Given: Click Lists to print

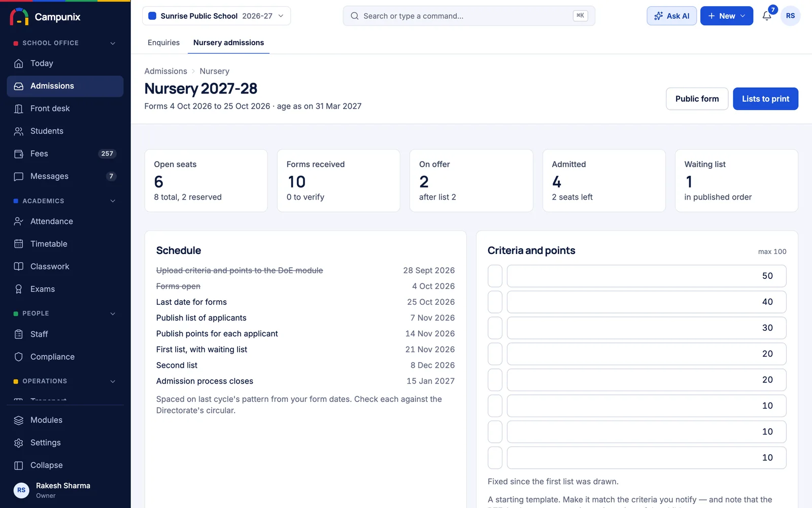Looking at the screenshot, I should pyautogui.click(x=765, y=99).
